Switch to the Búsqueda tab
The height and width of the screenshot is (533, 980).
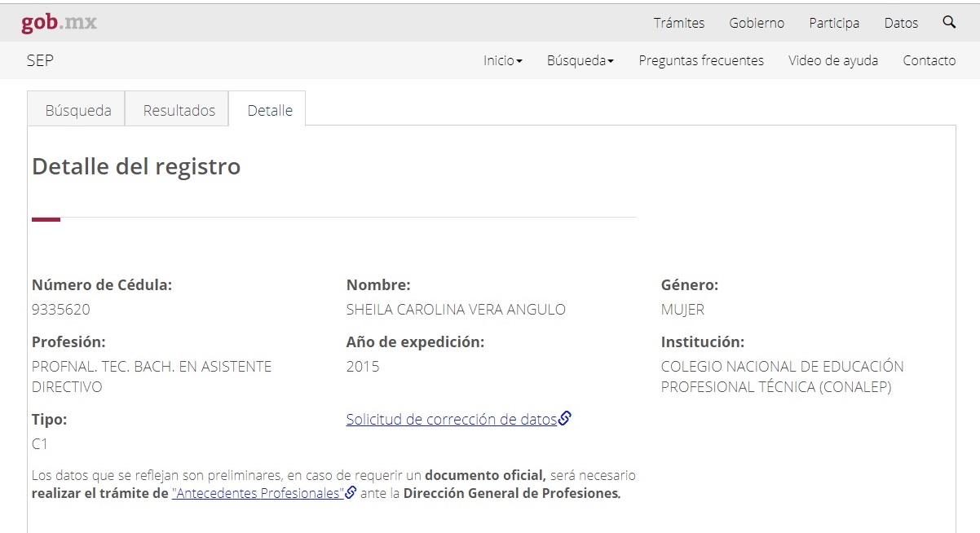point(77,110)
